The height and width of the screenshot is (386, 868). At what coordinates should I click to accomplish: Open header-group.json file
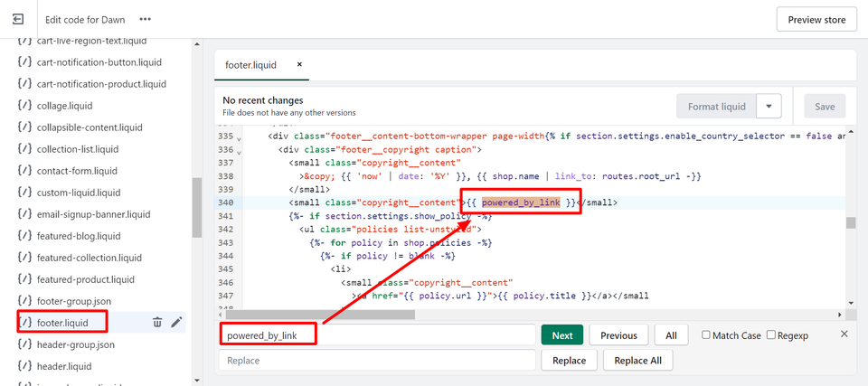[76, 344]
